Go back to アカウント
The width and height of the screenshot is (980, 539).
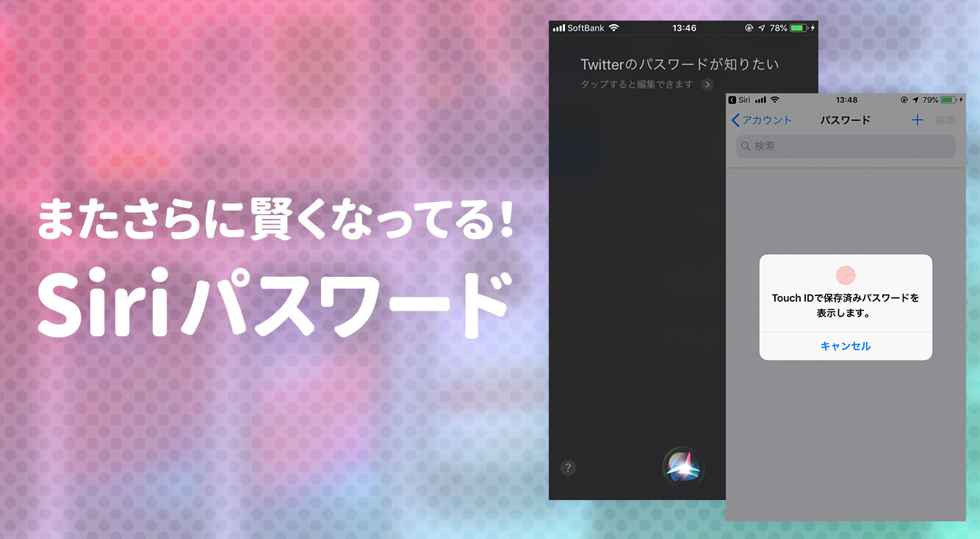coord(762,120)
